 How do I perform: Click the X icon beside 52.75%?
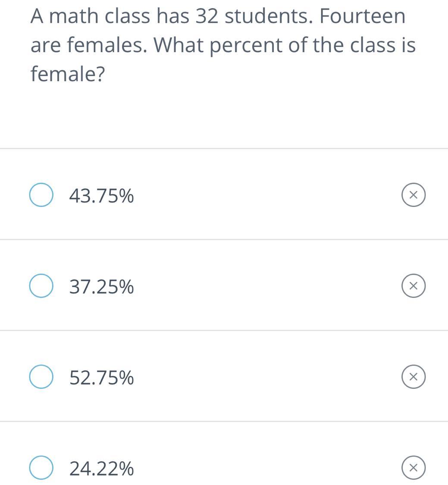click(x=413, y=377)
